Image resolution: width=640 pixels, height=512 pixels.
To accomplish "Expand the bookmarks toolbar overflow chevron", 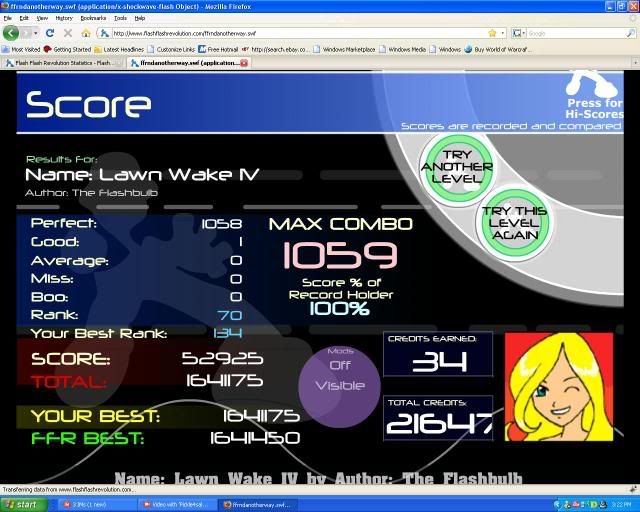I will [630, 48].
